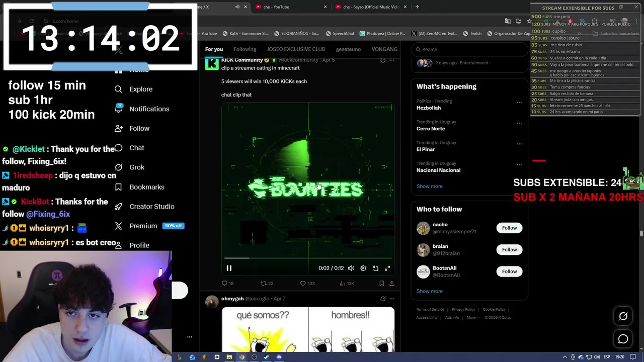View post analytics showing 13K
This screenshot has height=362, width=644.
pos(347,283)
